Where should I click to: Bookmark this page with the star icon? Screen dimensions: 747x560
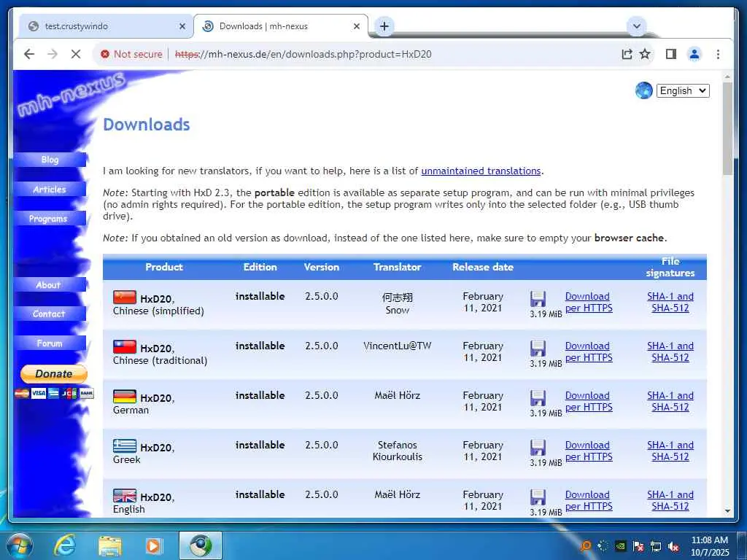(x=645, y=54)
